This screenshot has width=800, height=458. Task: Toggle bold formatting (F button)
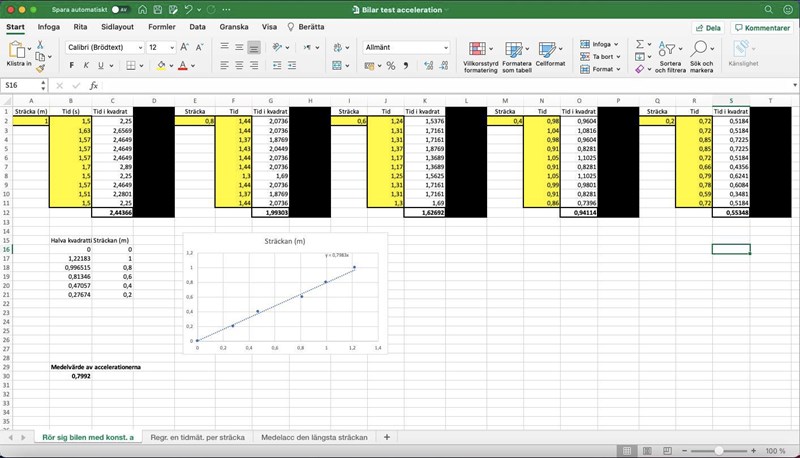(72, 66)
